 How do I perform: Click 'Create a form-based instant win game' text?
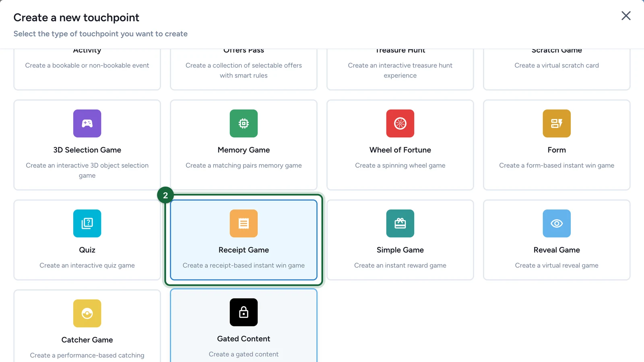tap(557, 165)
